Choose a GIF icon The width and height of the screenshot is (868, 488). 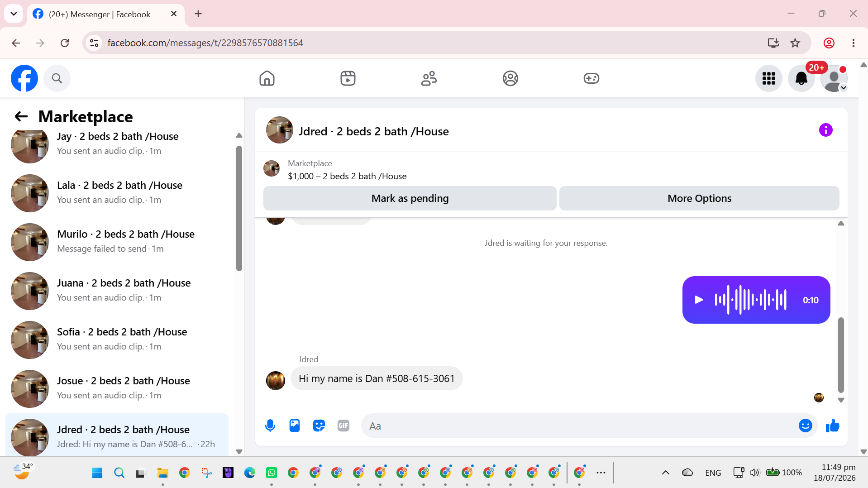coord(343,426)
